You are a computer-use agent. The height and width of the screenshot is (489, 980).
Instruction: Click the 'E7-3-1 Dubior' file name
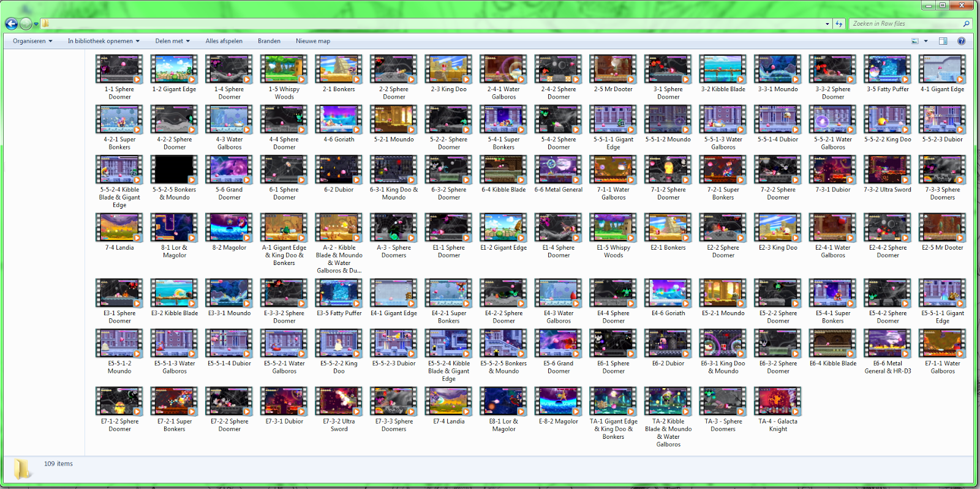[284, 422]
